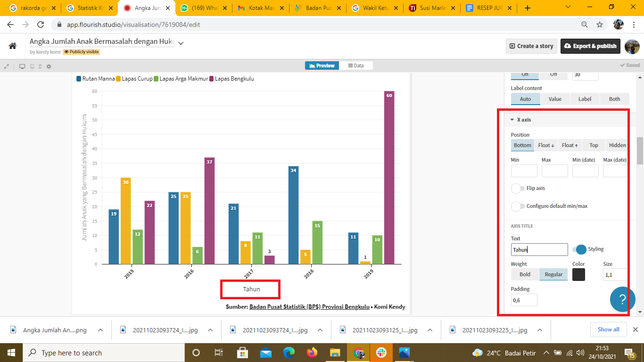Image resolution: width=644 pixels, height=362 pixels.
Task: Switch to the Data tab
Action: click(x=356, y=66)
